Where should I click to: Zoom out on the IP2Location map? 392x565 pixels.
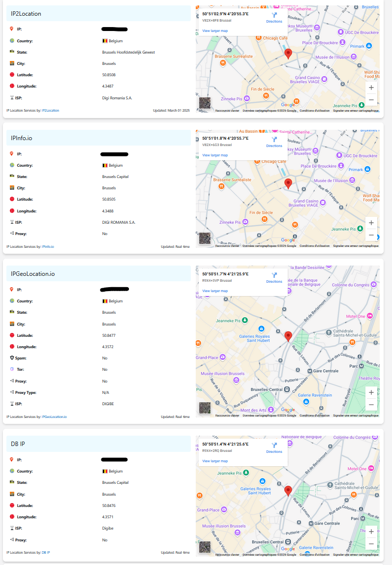pyautogui.click(x=371, y=100)
